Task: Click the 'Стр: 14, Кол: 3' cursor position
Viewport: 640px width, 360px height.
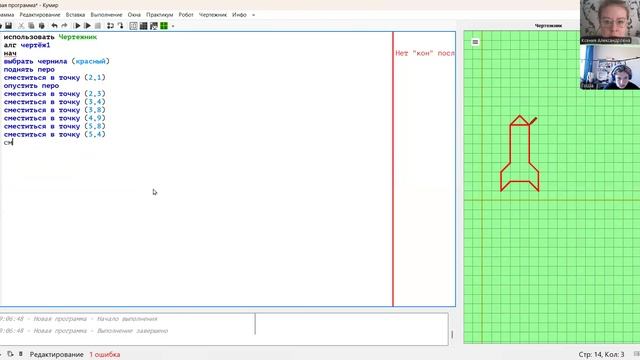Action: (601, 354)
